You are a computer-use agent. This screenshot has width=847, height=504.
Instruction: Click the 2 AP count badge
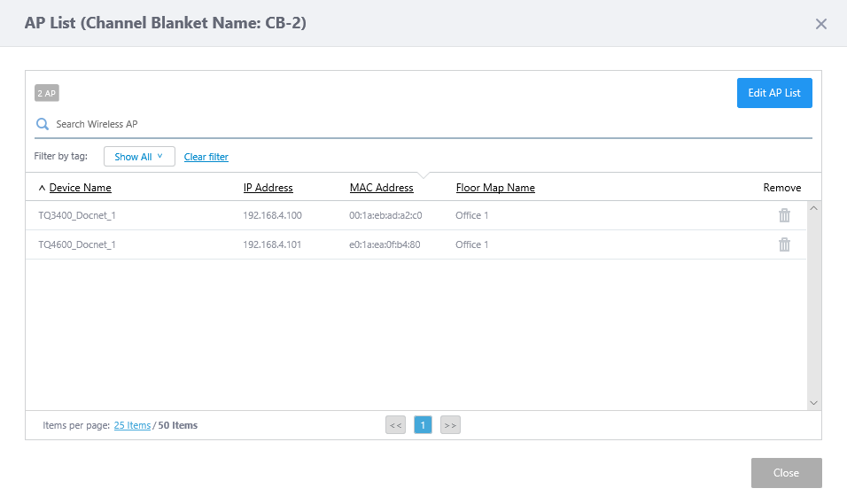pos(47,93)
